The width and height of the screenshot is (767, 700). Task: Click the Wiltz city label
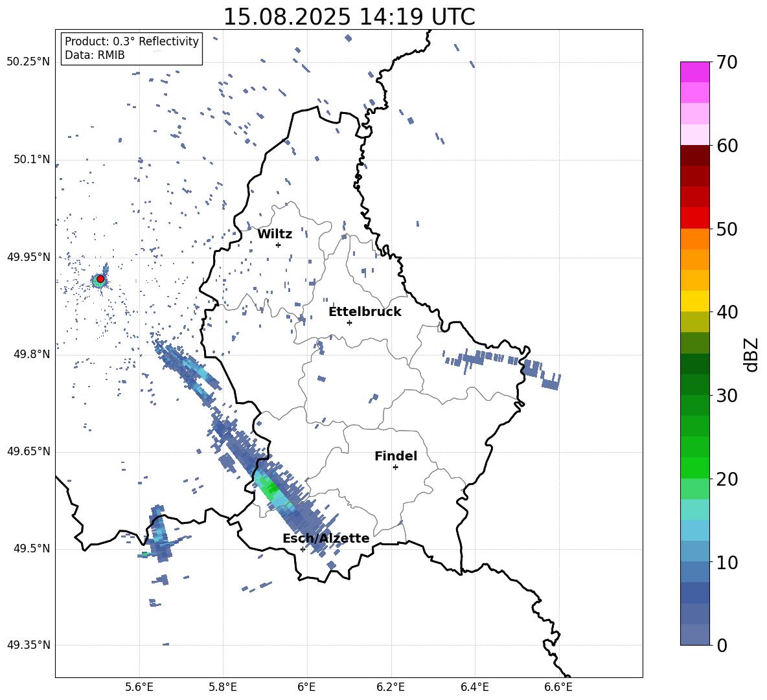tap(275, 234)
